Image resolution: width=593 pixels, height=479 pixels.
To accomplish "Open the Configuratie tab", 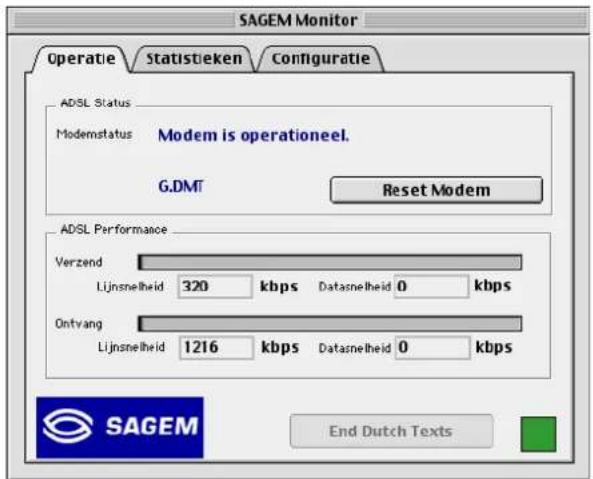I will click(321, 59).
